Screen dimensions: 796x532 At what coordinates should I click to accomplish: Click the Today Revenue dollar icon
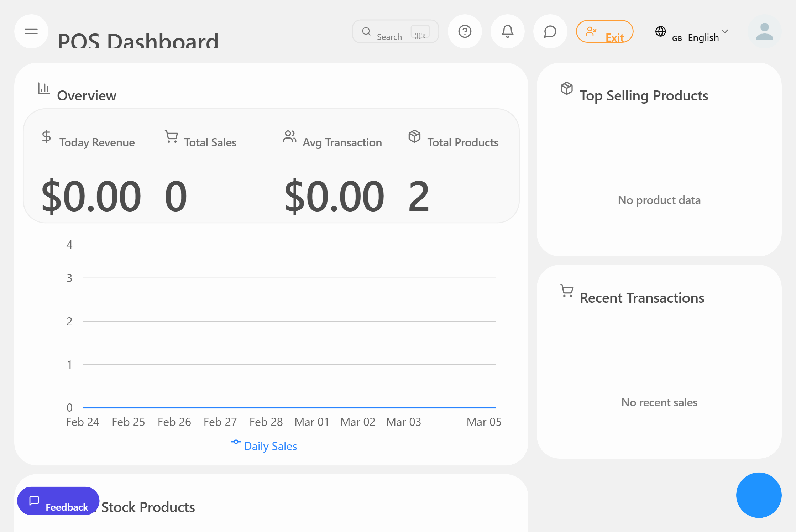tap(46, 137)
